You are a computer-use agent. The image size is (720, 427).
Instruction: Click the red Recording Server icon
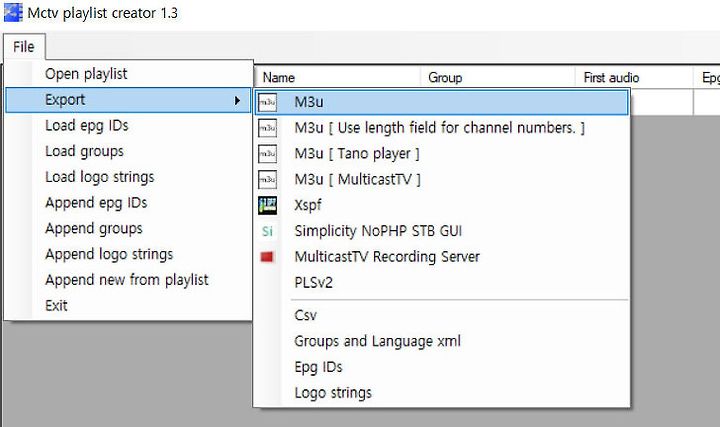pyautogui.click(x=267, y=257)
